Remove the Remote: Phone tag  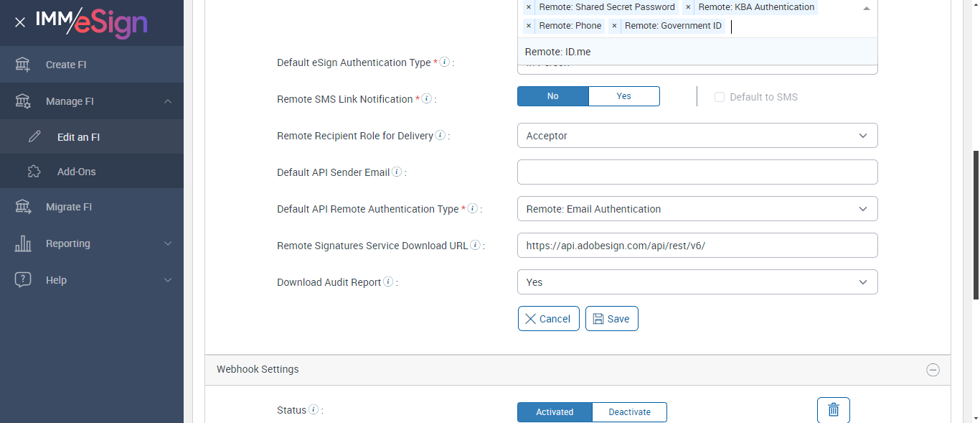tap(529, 26)
